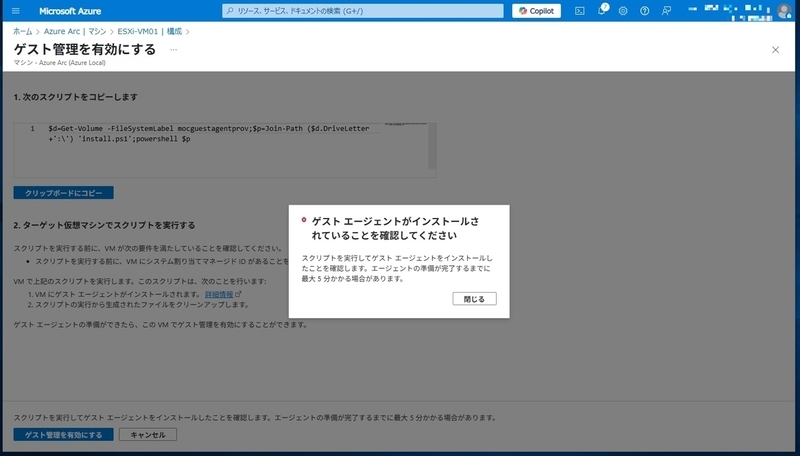Click クリップボードにコピー button
800x456 pixels.
(x=63, y=193)
